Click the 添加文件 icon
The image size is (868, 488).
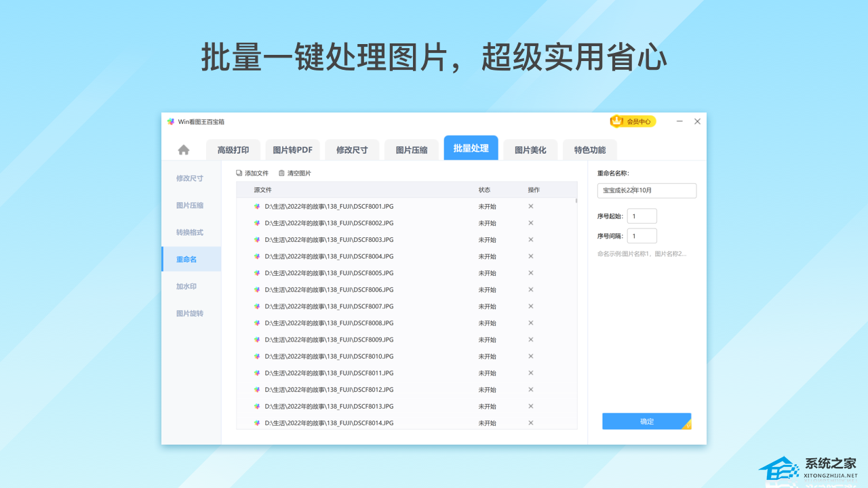239,174
